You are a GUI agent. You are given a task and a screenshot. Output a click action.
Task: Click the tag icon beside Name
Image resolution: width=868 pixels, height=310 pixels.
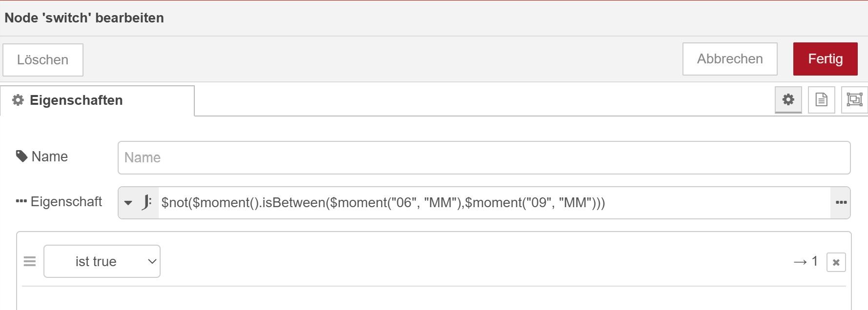(21, 156)
